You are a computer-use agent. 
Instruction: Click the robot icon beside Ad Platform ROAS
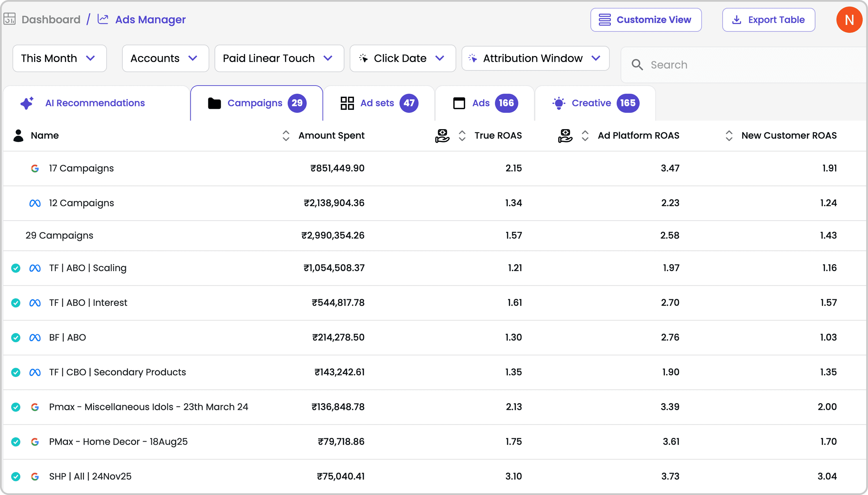tap(565, 136)
